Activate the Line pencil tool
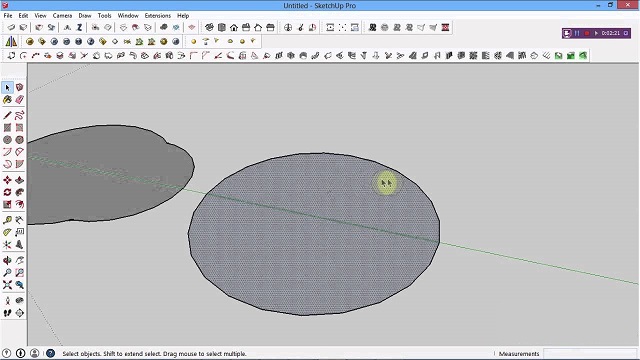This screenshot has width=640, height=360. pos(7,116)
